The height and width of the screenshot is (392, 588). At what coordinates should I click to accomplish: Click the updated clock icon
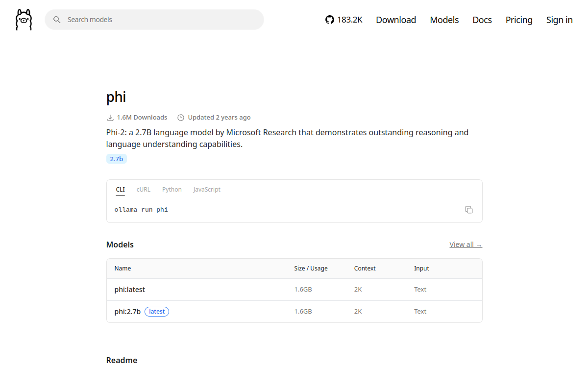[x=181, y=118]
